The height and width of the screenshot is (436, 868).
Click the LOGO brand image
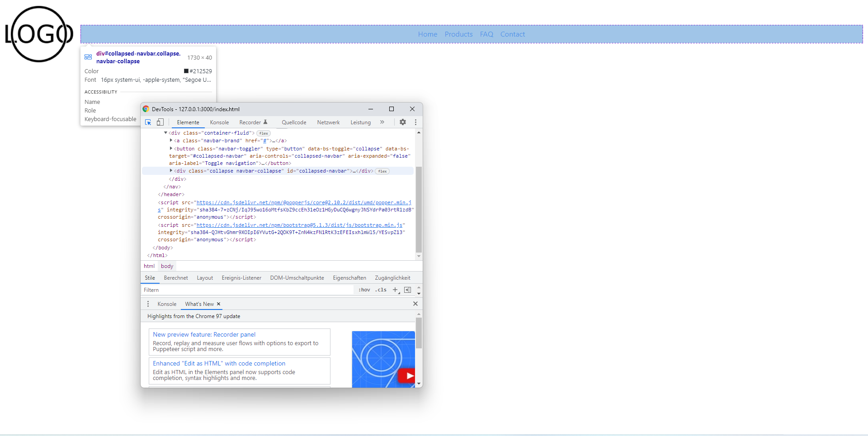click(x=39, y=34)
